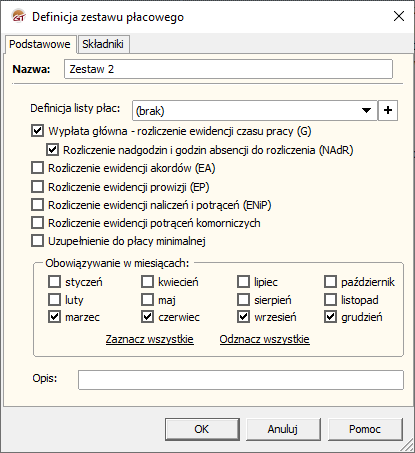Uncheck Wypłata główna (G) checkbox
Screen dimensions: 415x453
(x=37, y=131)
